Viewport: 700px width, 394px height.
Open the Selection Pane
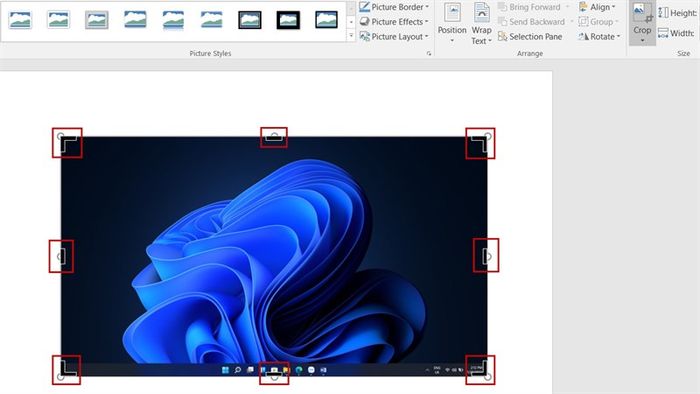pyautogui.click(x=530, y=37)
